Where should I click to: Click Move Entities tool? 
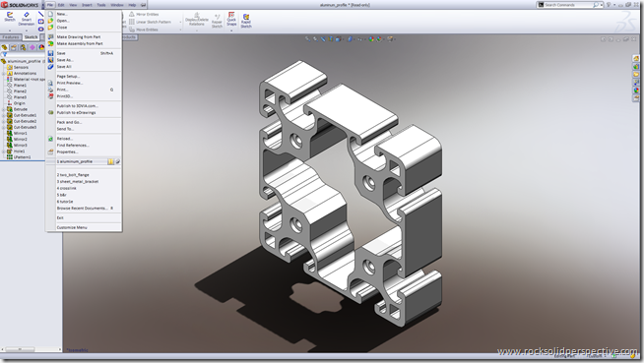144,30
